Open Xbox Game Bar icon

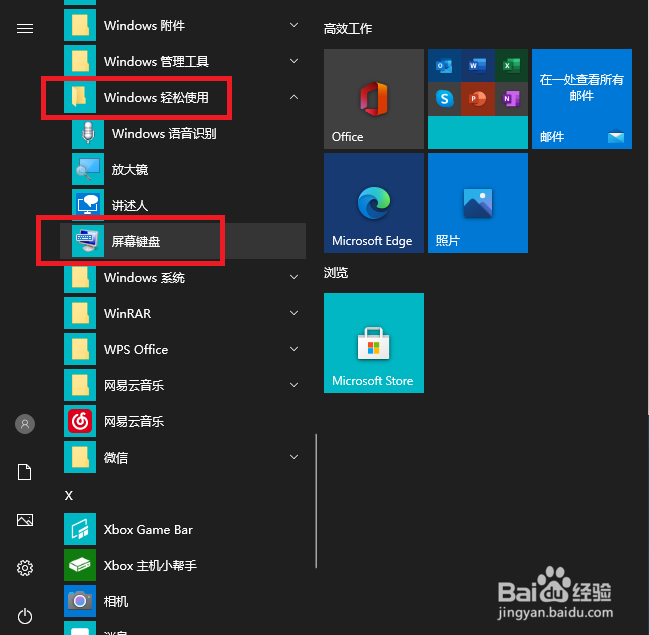point(80,529)
